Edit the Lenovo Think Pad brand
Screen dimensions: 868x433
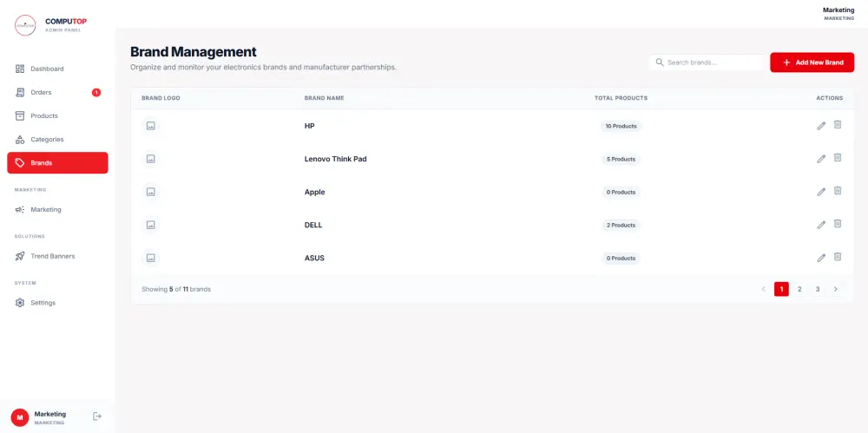coord(821,159)
